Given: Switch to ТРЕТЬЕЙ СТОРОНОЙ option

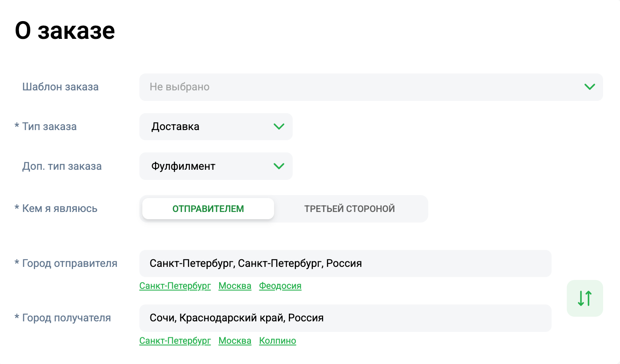Looking at the screenshot, I should 349,209.
